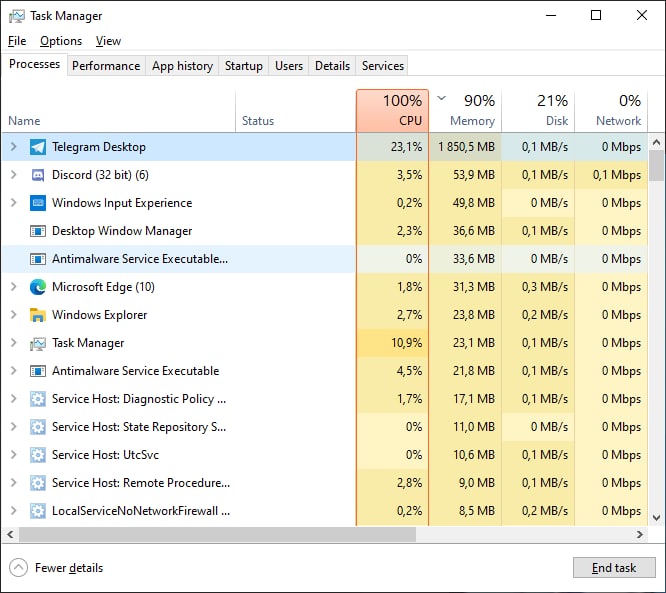This screenshot has width=666, height=593.
Task: Click the Task Manager process row icon
Action: click(38, 343)
